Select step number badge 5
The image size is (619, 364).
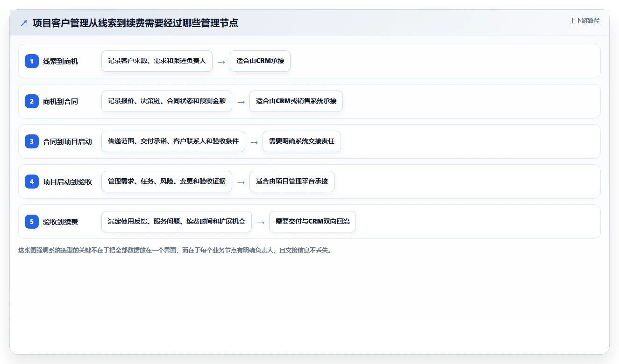(x=32, y=222)
